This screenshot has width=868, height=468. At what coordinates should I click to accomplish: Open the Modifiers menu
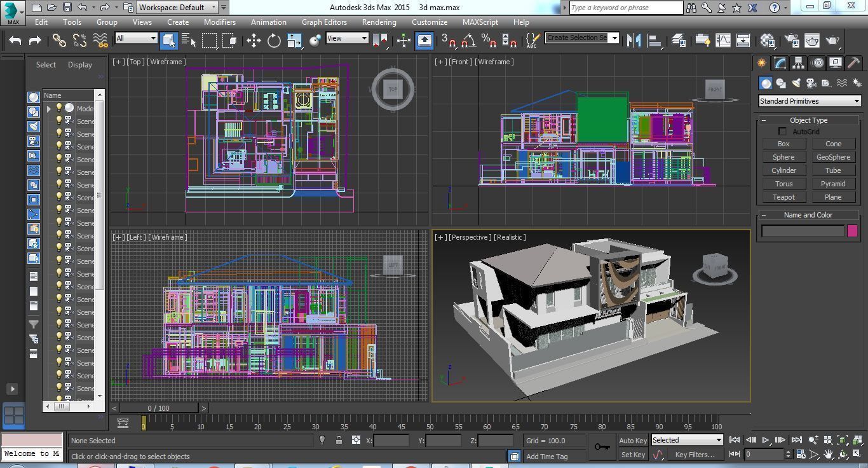[x=220, y=22]
